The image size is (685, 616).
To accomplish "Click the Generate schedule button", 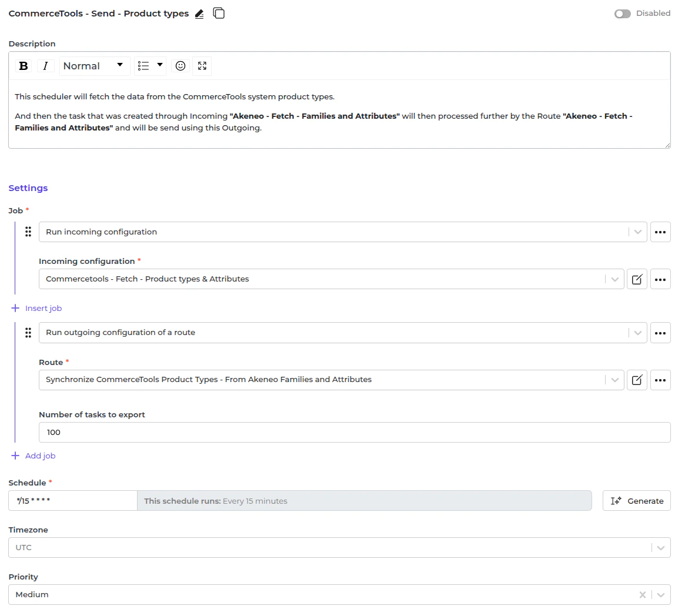I will [x=637, y=501].
